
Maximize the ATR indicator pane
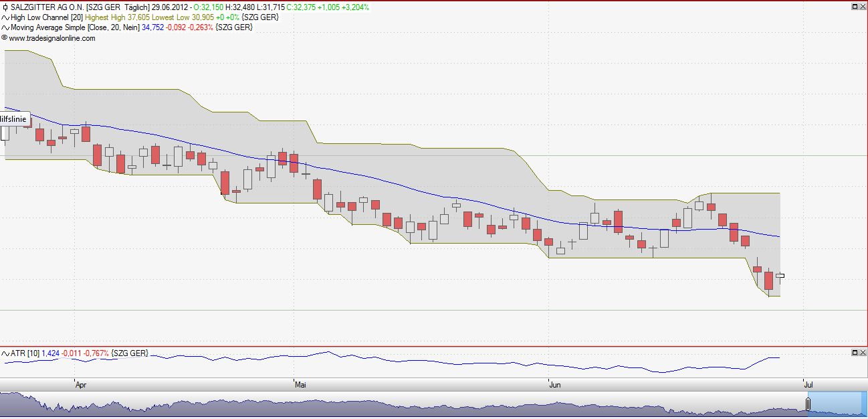pos(854,352)
